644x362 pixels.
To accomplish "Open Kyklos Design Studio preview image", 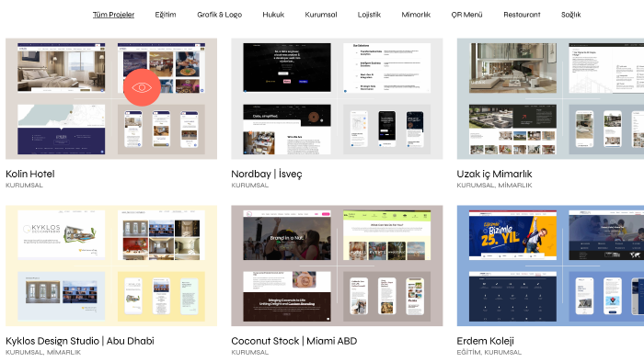I will pyautogui.click(x=111, y=266).
